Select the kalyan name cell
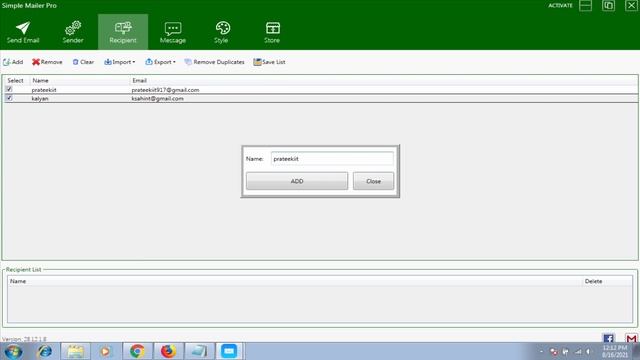 click(x=40, y=98)
